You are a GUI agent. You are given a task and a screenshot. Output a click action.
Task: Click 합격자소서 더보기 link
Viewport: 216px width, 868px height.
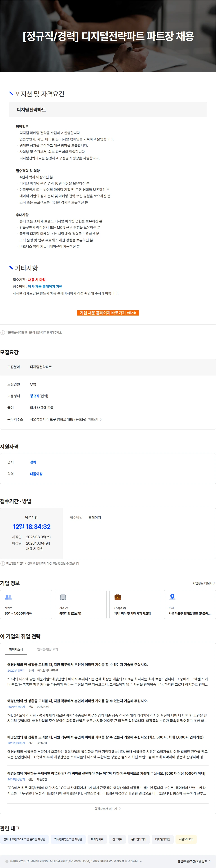pos(108,809)
